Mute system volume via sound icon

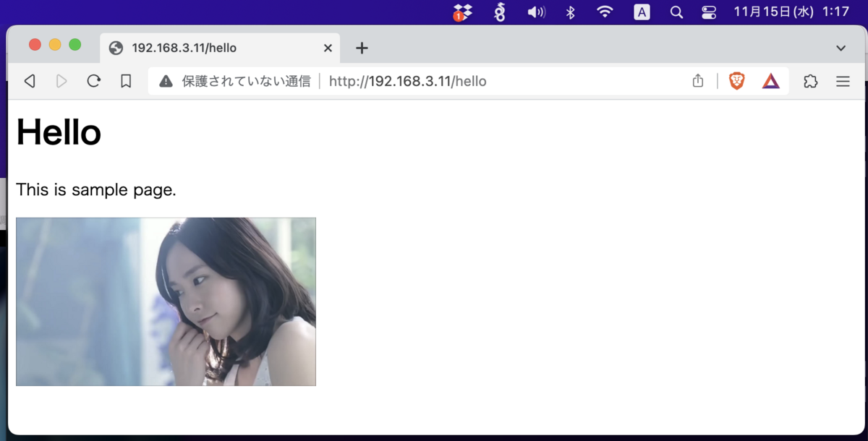click(x=535, y=12)
